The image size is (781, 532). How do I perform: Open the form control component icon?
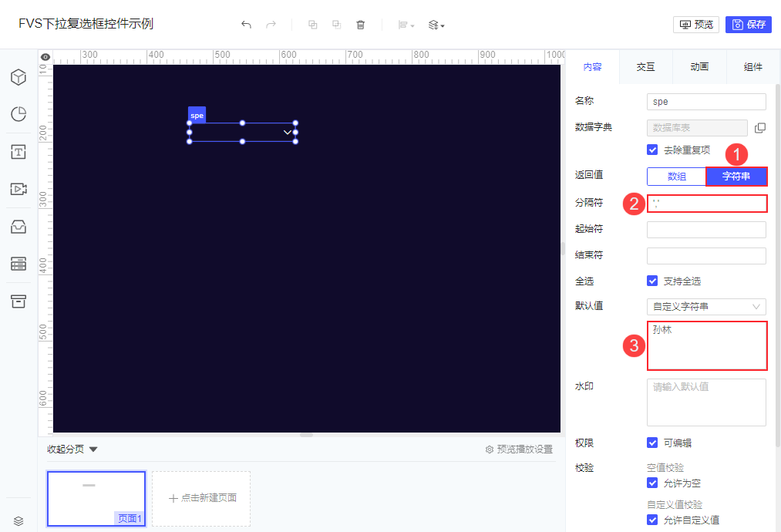pyautogui.click(x=19, y=264)
